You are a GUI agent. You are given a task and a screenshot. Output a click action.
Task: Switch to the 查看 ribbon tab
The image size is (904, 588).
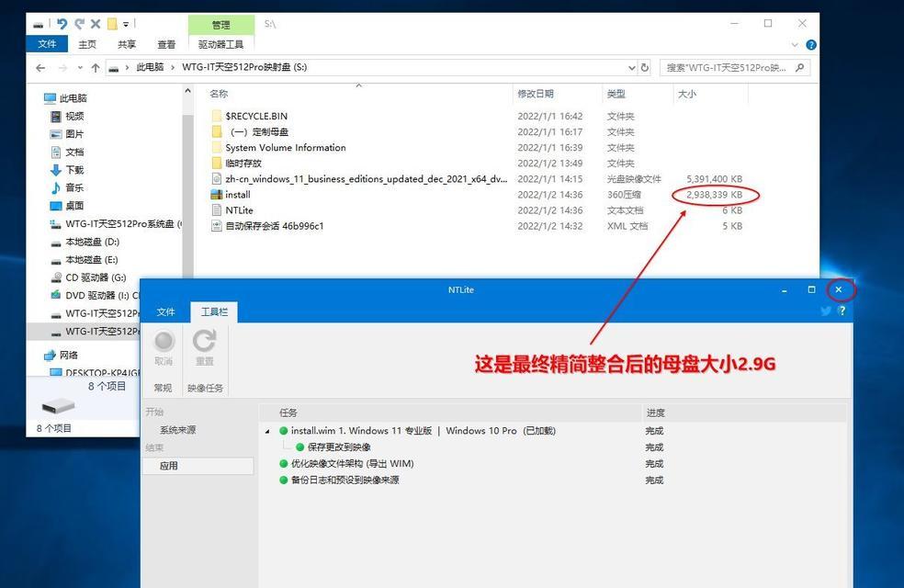pos(166,44)
